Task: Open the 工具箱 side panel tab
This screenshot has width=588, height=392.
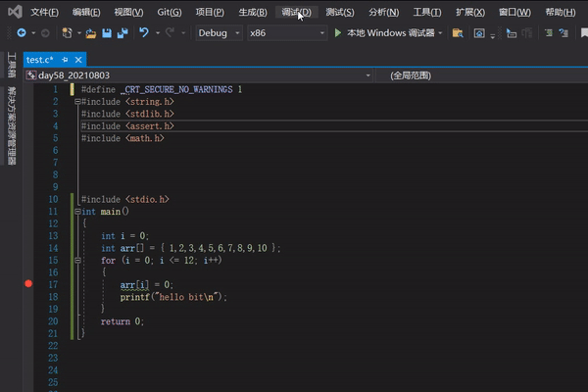Action: coord(12,65)
